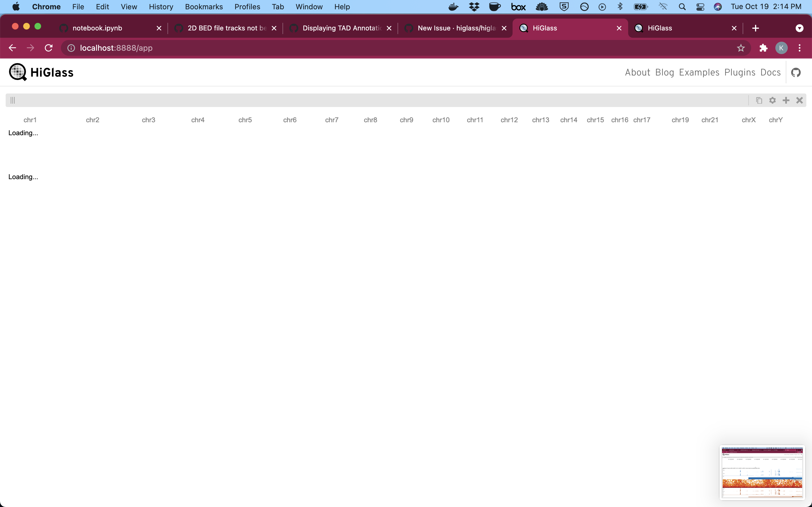Click the HiGlass logo icon
This screenshot has width=812, height=507.
pyautogui.click(x=17, y=72)
